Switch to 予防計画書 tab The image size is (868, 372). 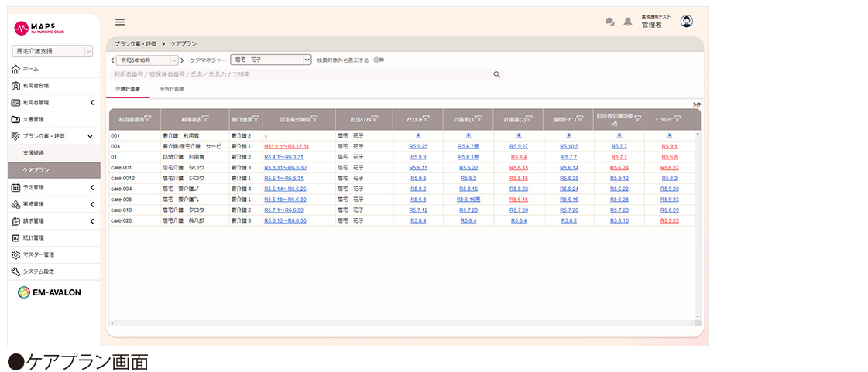tap(172, 88)
